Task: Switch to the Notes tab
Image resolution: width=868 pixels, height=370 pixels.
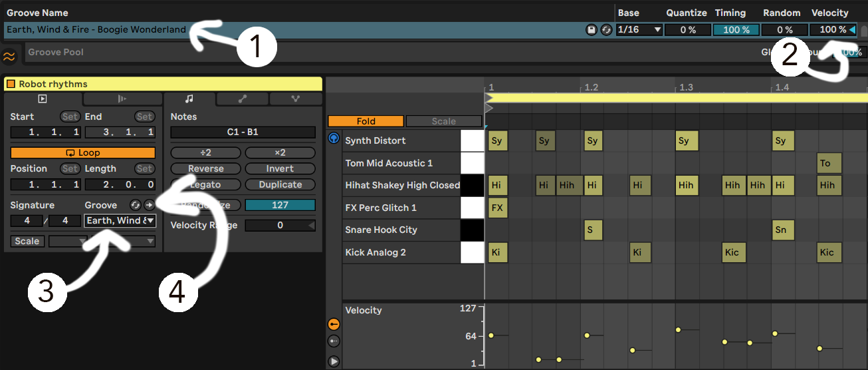Action: pos(189,98)
